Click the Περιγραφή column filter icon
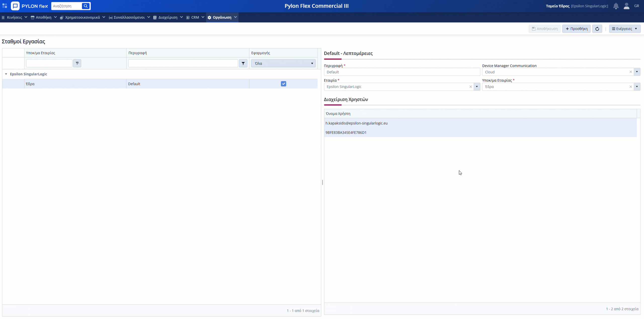This screenshot has height=319, width=644. coord(243,63)
